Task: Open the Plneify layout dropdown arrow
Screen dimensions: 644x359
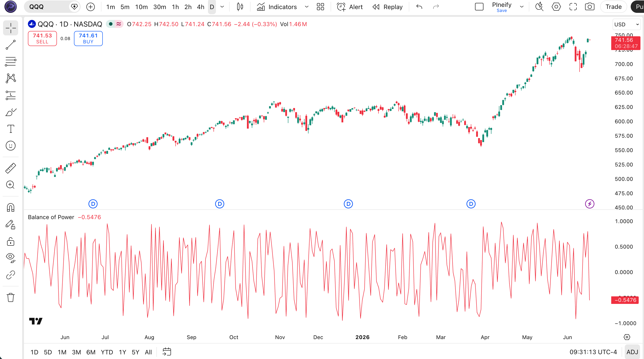Action: pyautogui.click(x=522, y=7)
